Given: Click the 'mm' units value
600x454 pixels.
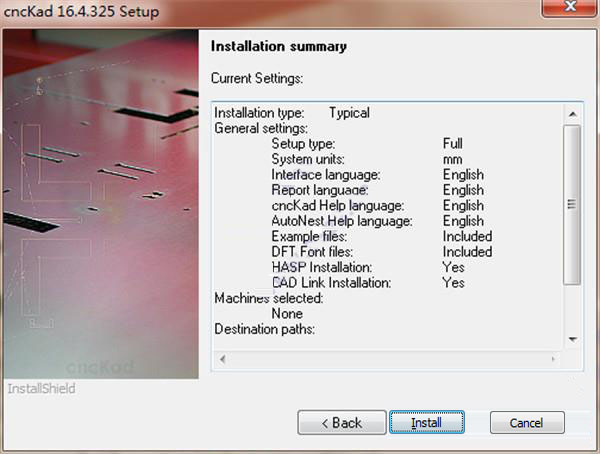Looking at the screenshot, I should (453, 160).
